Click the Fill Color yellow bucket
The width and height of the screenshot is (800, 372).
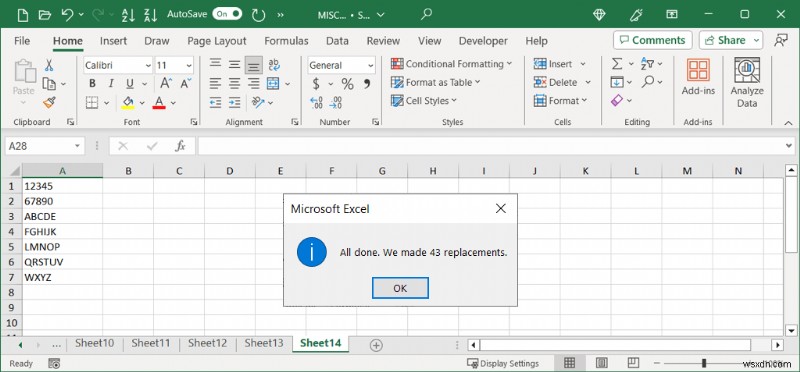point(128,103)
